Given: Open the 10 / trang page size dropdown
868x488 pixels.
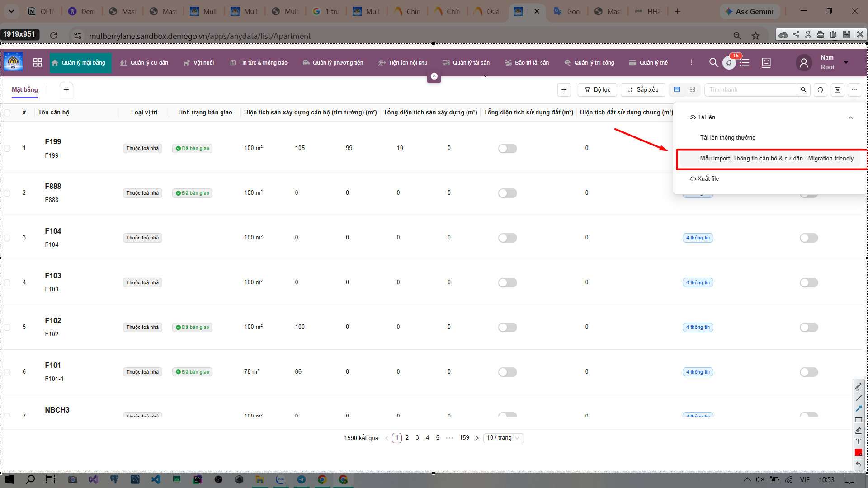Looking at the screenshot, I should (x=503, y=438).
